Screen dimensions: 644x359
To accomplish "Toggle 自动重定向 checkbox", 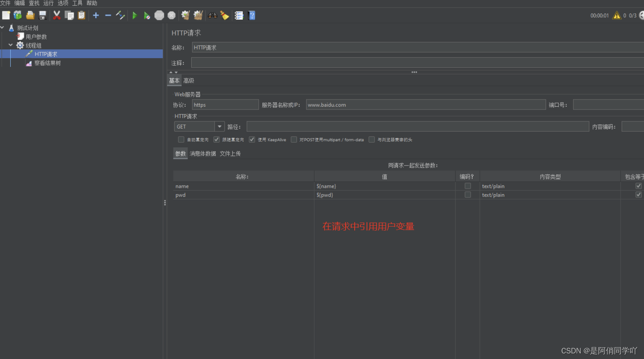I will tap(181, 140).
